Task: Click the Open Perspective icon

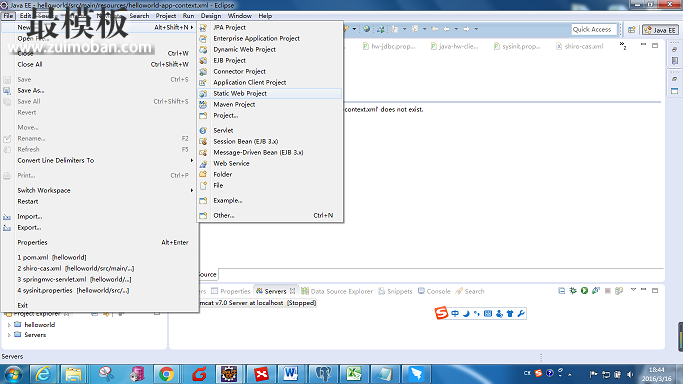Action: coord(632,30)
